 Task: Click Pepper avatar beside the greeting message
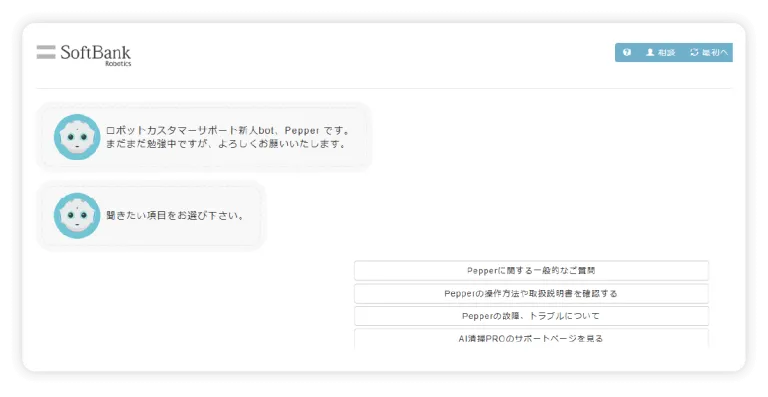point(77,137)
